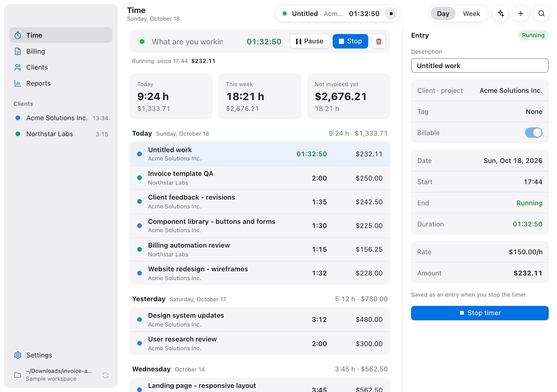Toggle the Billable switch off

(534, 133)
